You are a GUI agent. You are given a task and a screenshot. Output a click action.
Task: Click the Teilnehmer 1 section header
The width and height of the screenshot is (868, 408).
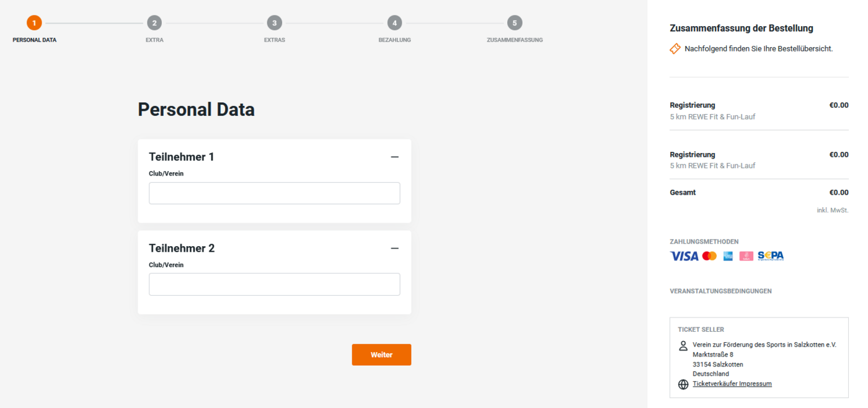point(182,157)
